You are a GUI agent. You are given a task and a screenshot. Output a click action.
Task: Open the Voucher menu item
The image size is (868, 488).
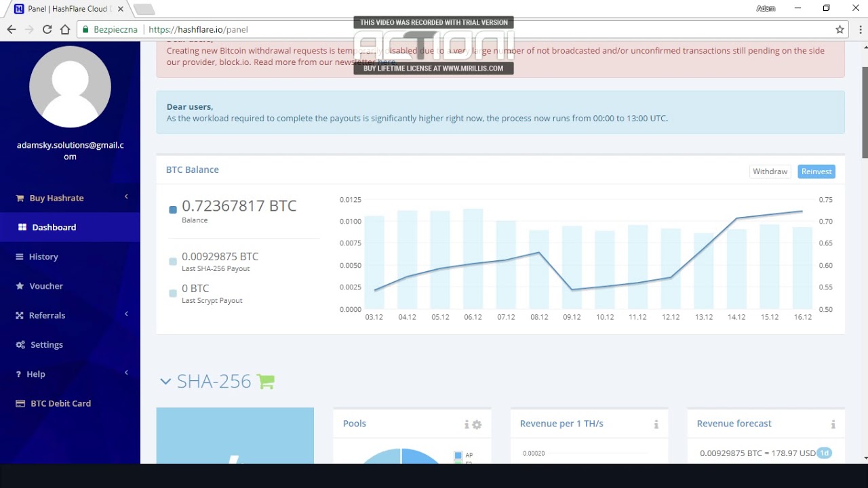70,286
